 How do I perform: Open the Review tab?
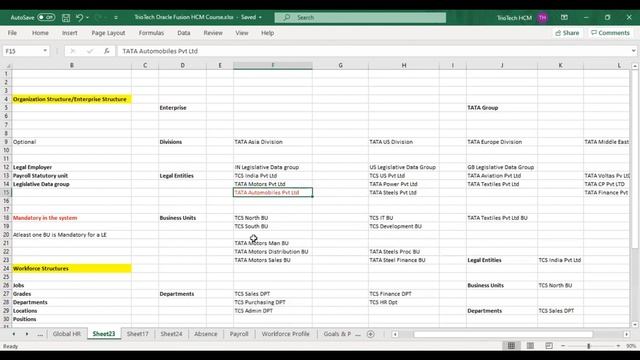(x=213, y=33)
